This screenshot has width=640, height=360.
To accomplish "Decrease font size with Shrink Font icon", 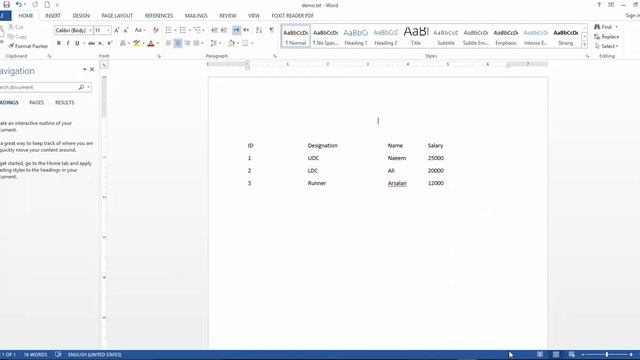I will [x=126, y=30].
